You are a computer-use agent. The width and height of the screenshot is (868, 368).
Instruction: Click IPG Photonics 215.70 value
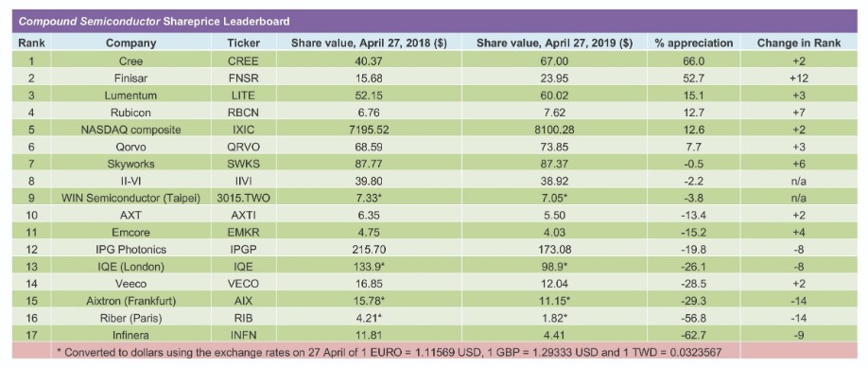point(369,250)
